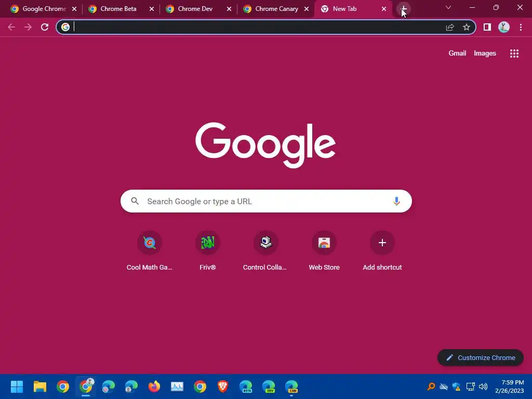The height and width of the screenshot is (399, 532).
Task: Launch File Explorer from the taskbar
Action: [39, 387]
